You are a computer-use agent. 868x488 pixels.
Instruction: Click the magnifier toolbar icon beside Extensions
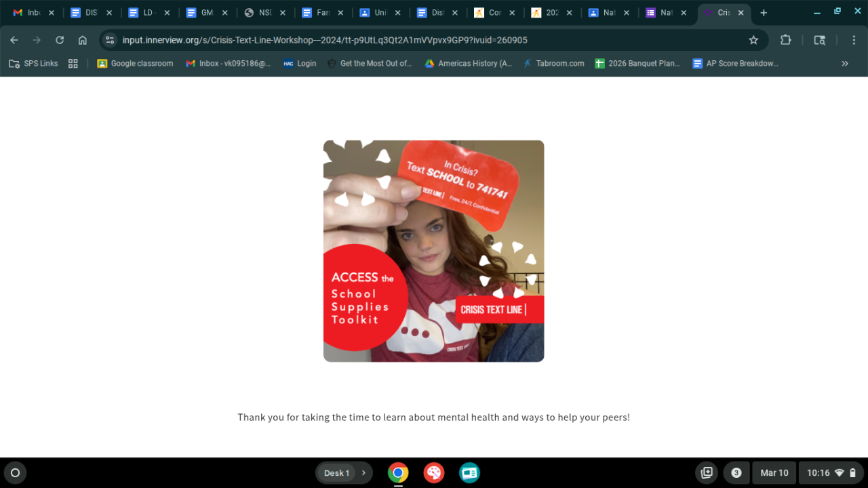(x=819, y=40)
